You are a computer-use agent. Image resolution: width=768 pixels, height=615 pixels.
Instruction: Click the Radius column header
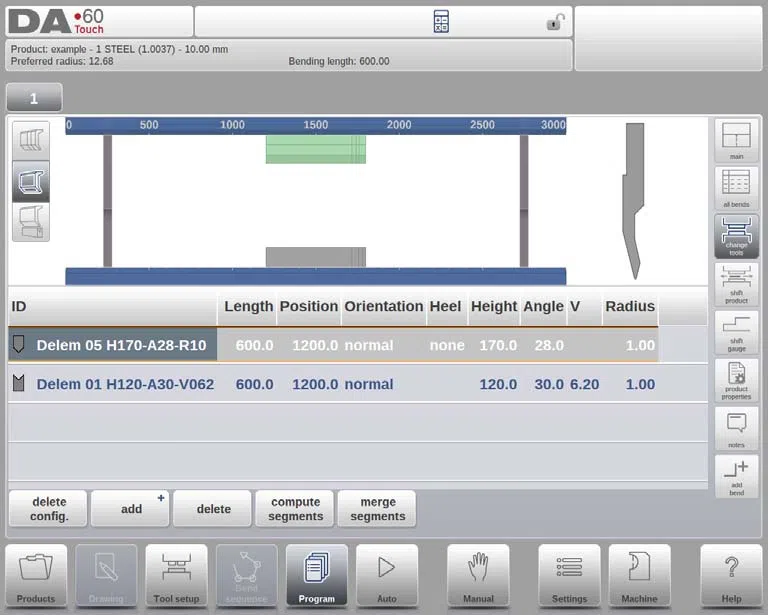tap(630, 306)
